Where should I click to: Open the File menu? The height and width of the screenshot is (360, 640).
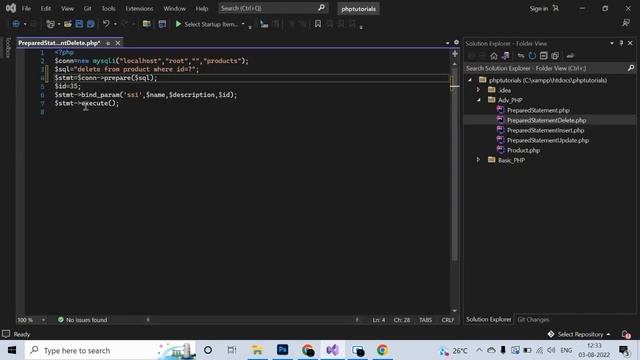click(26, 9)
